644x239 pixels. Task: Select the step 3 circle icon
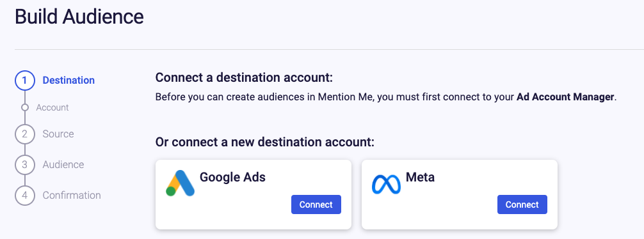(24, 165)
